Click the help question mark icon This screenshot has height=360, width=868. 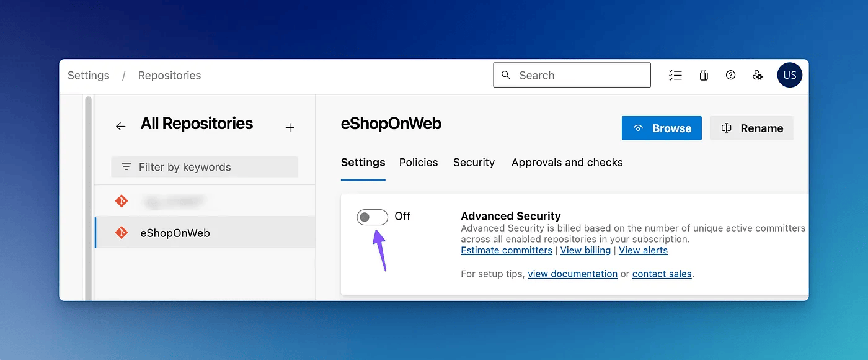pos(730,75)
